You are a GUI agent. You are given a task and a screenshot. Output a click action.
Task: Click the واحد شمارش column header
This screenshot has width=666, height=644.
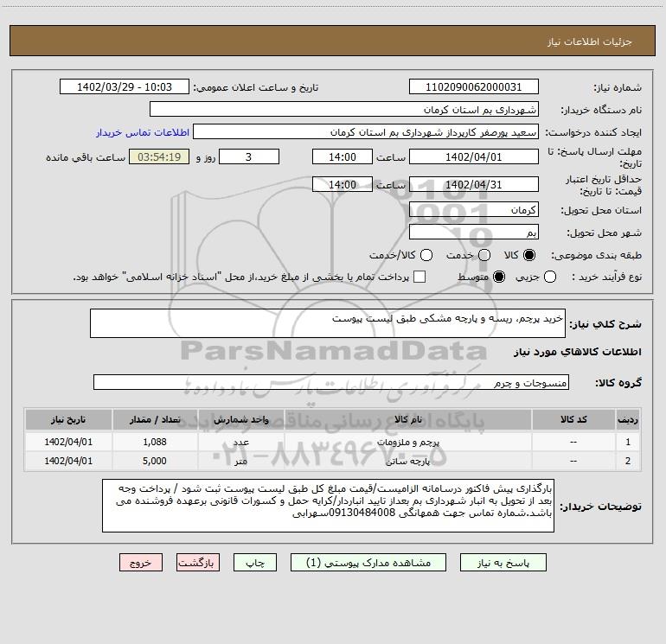tap(240, 419)
